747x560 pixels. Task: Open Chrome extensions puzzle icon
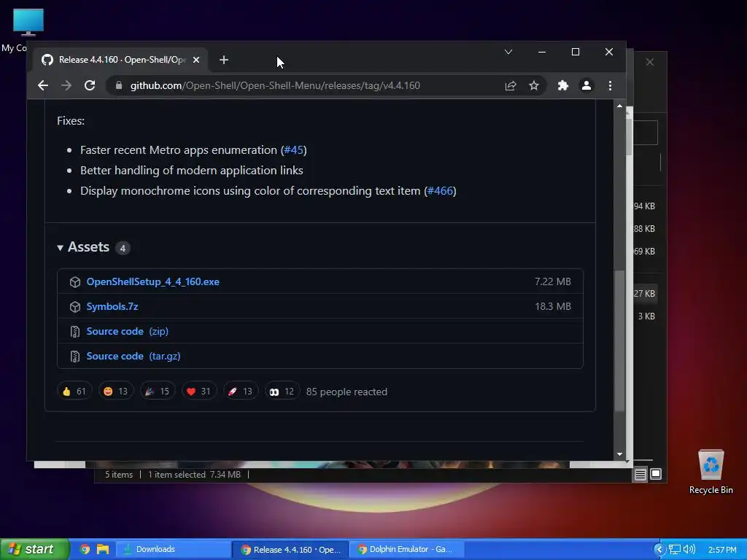coord(563,86)
